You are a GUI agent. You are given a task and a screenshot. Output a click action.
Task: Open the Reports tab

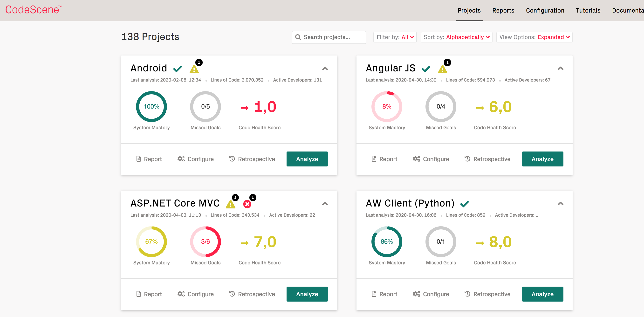[503, 11]
